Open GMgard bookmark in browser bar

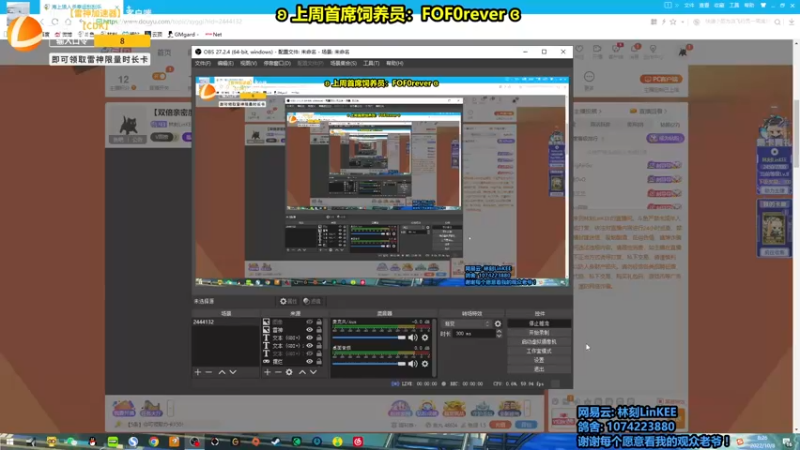click(182, 35)
